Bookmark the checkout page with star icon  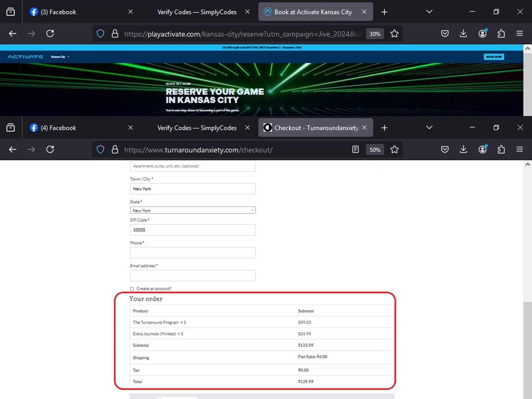tap(394, 149)
